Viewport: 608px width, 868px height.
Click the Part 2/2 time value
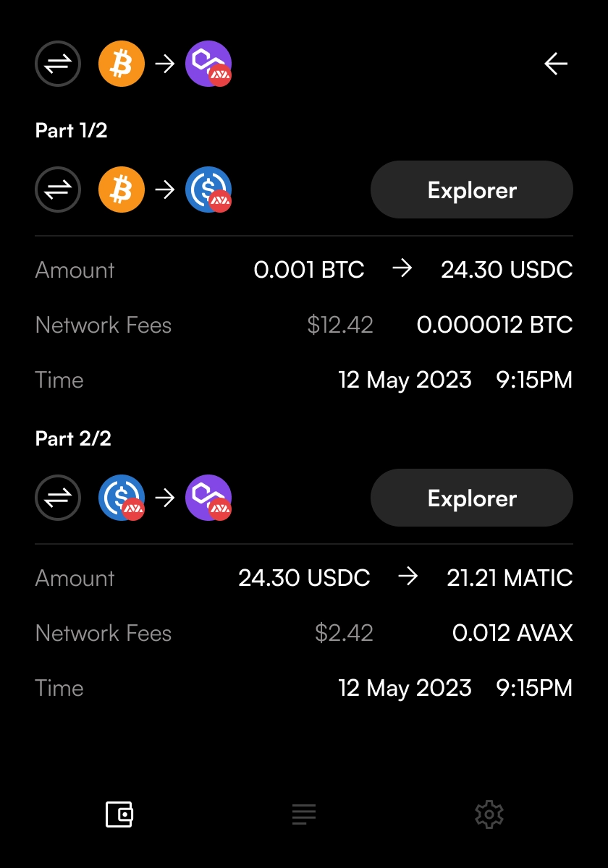click(x=455, y=688)
